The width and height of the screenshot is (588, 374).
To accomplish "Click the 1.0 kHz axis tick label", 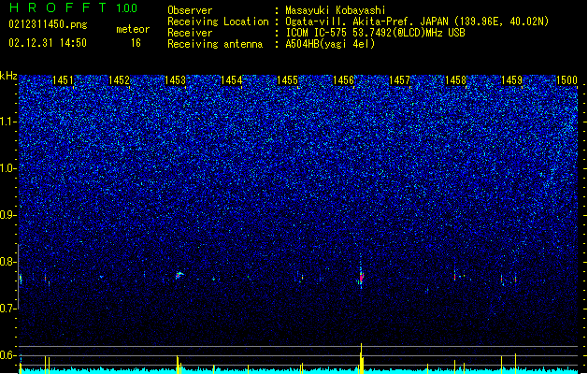I will (x=7, y=168).
